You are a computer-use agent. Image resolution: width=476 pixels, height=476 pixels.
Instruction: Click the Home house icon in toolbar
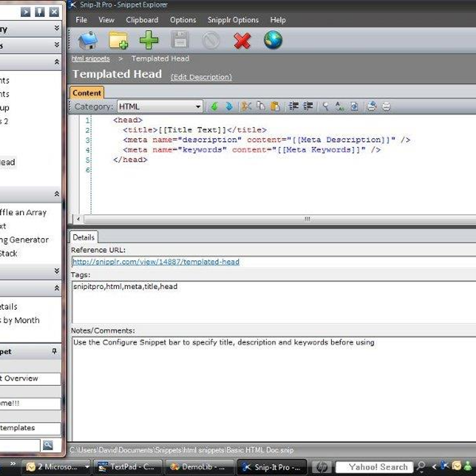[x=88, y=40]
